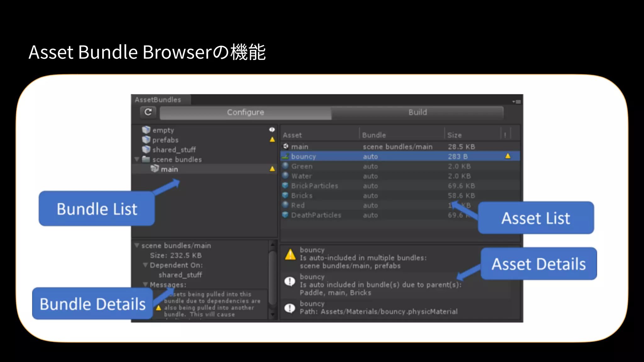Collapse the Messages section
The image size is (644, 362).
(145, 284)
